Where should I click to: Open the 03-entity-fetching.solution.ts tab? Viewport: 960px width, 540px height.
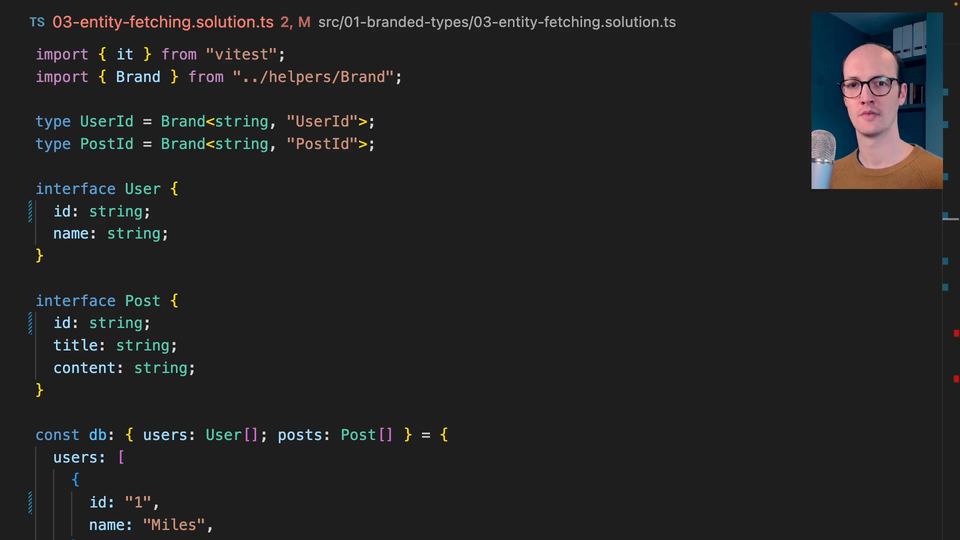tap(162, 22)
